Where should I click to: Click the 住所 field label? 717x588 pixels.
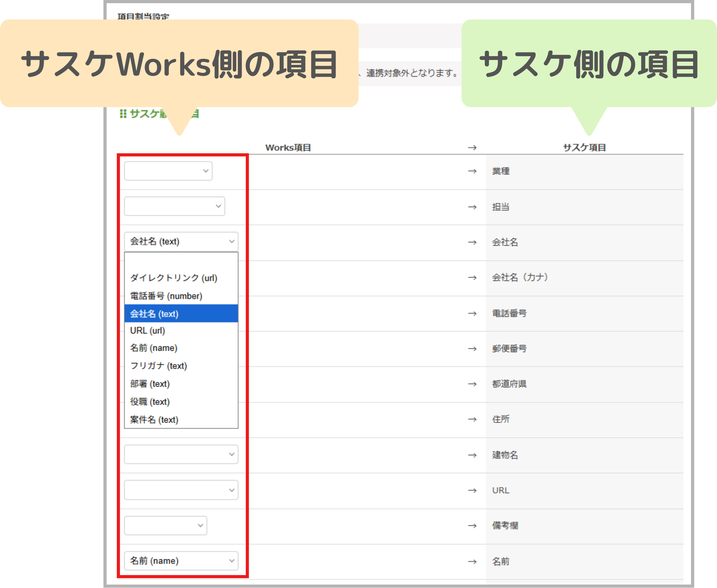click(x=501, y=419)
